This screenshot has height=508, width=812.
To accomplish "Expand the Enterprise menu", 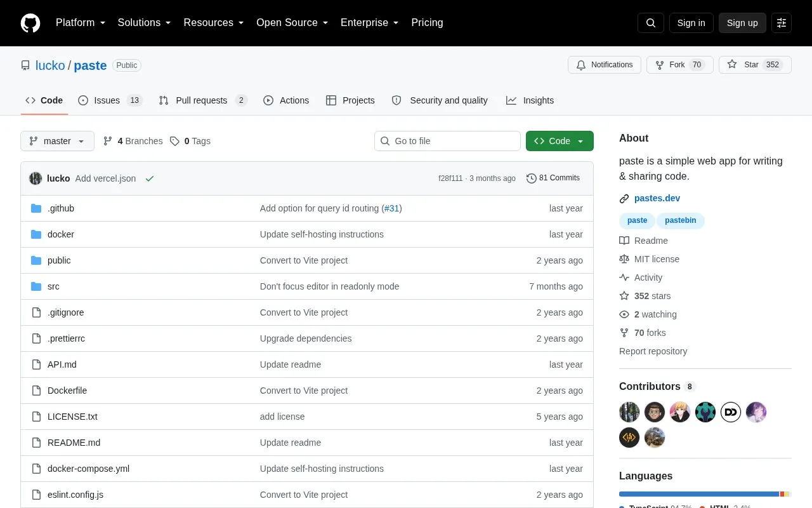I will (x=370, y=23).
